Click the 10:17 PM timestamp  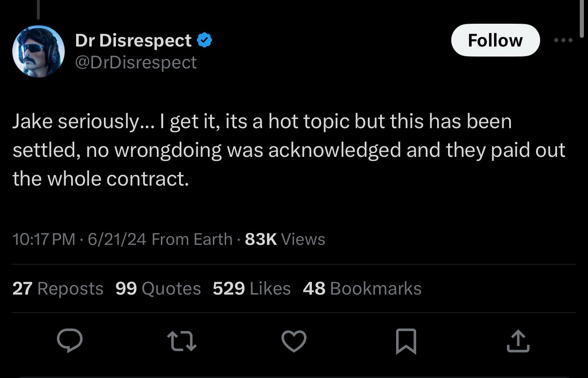click(x=44, y=239)
